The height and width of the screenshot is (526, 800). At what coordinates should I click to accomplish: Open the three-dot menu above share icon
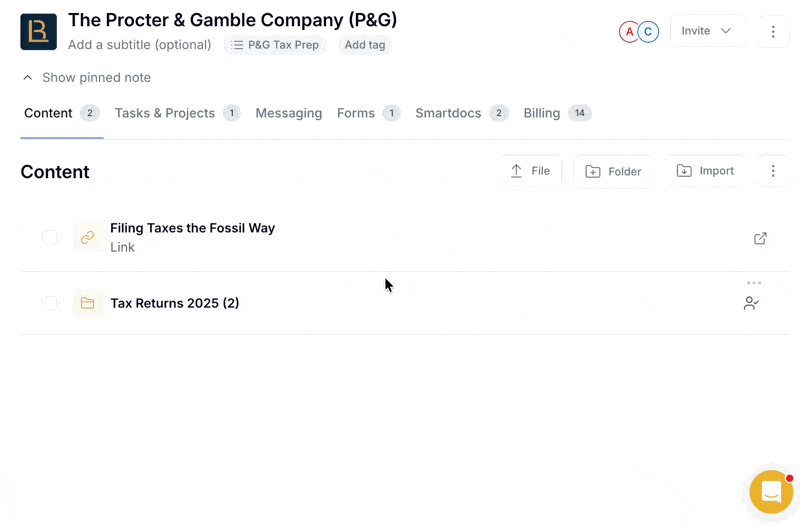[754, 283]
